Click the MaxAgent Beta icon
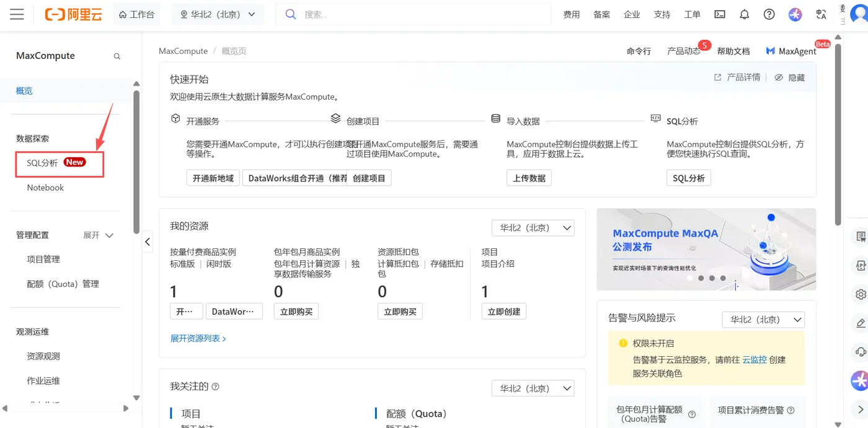Image resolution: width=868 pixels, height=428 pixels. (x=770, y=51)
